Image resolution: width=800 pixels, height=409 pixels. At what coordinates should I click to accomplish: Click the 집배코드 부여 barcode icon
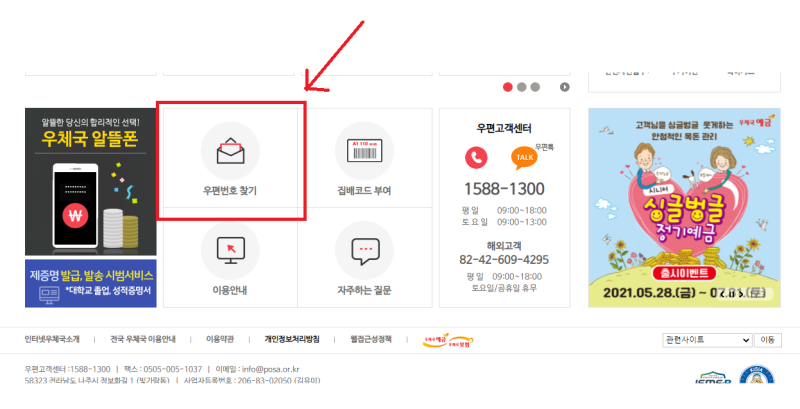click(364, 151)
